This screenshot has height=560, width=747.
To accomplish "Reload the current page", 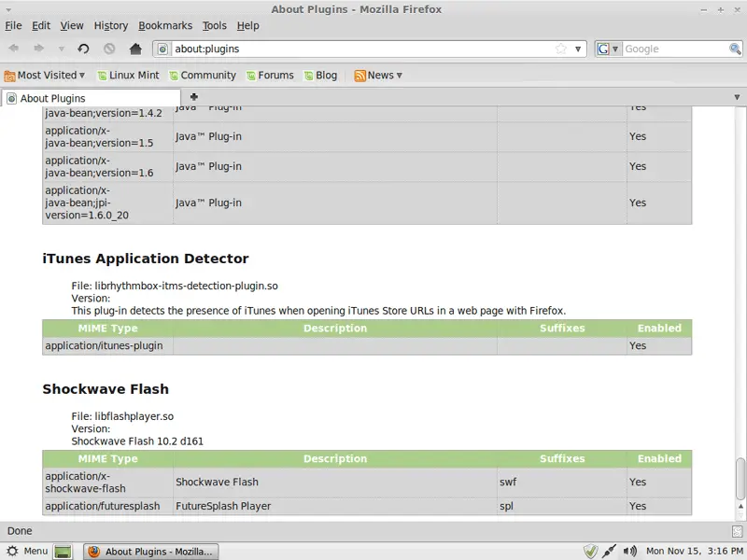I will pos(83,49).
